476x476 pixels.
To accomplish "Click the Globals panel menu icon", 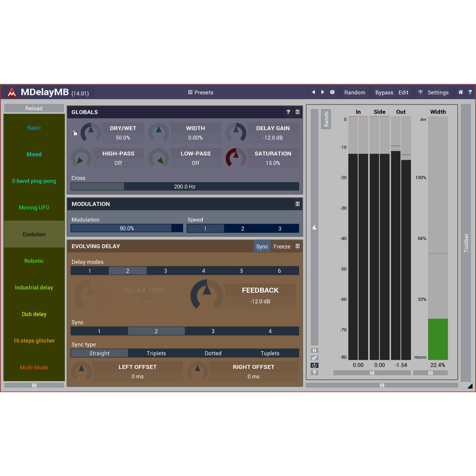I will click(297, 112).
